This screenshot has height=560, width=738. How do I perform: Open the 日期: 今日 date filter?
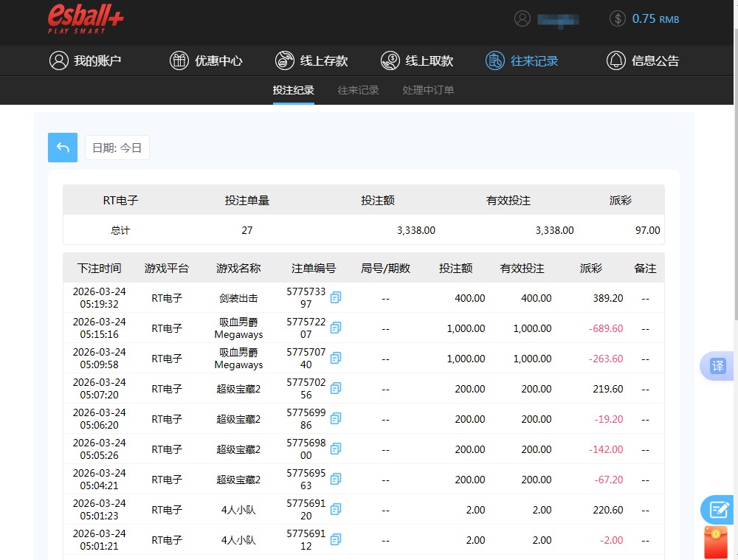117,148
